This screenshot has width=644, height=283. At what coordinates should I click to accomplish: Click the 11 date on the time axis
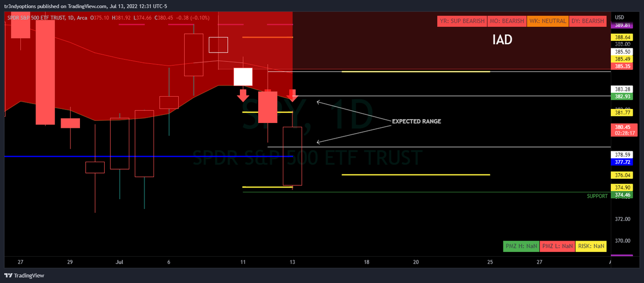(x=243, y=262)
